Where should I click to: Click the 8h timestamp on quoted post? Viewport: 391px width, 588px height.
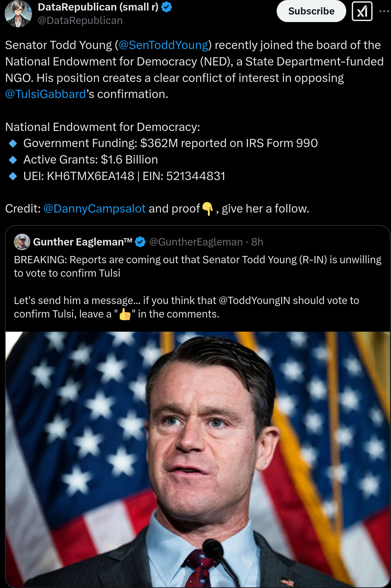(x=257, y=242)
